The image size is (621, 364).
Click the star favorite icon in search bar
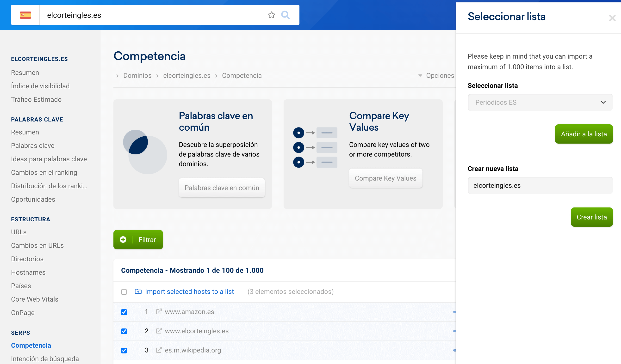271,15
